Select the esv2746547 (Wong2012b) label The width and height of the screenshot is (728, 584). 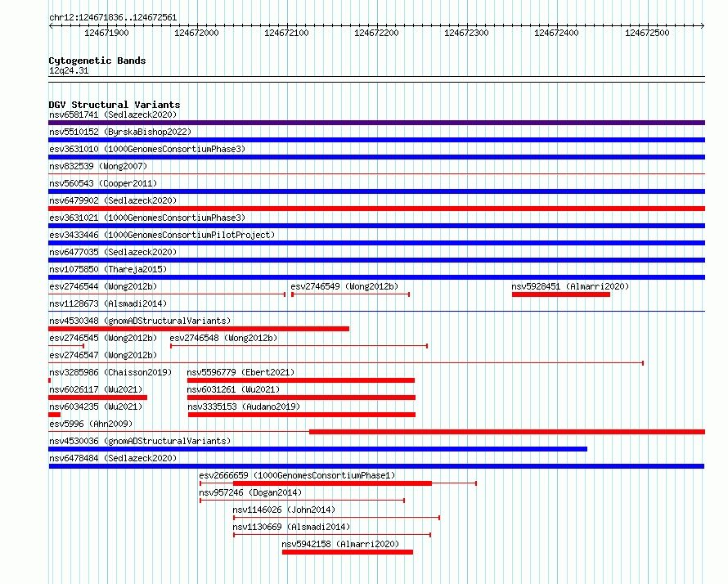(x=103, y=355)
